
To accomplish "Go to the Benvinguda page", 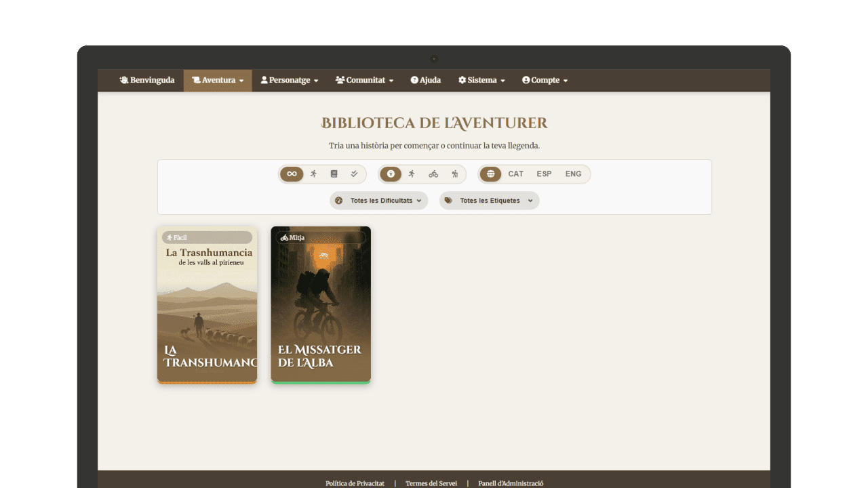I will coord(147,80).
